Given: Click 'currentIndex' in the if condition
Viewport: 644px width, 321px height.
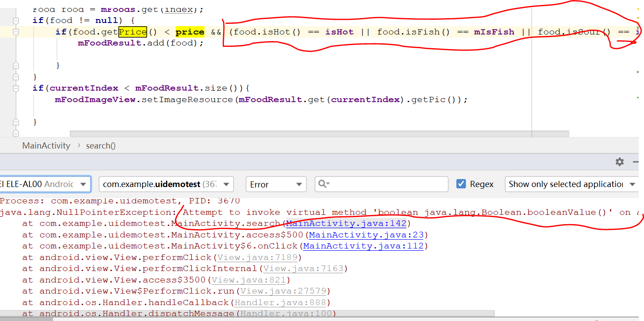Looking at the screenshot, I should click(84, 88).
